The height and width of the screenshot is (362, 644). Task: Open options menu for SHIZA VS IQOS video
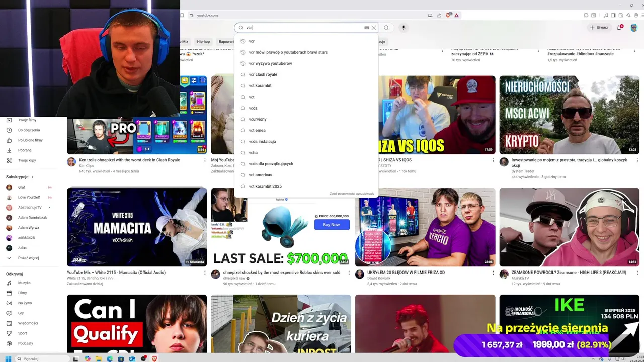[493, 160]
